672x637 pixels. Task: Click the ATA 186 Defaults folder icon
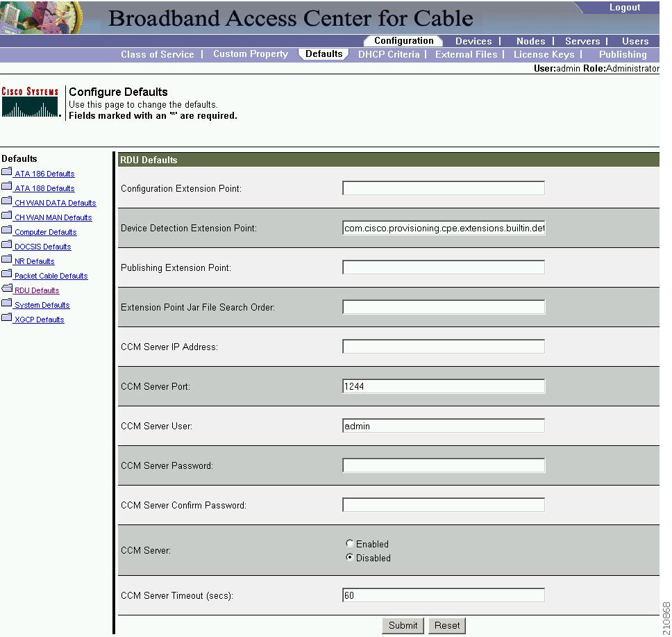click(x=8, y=170)
